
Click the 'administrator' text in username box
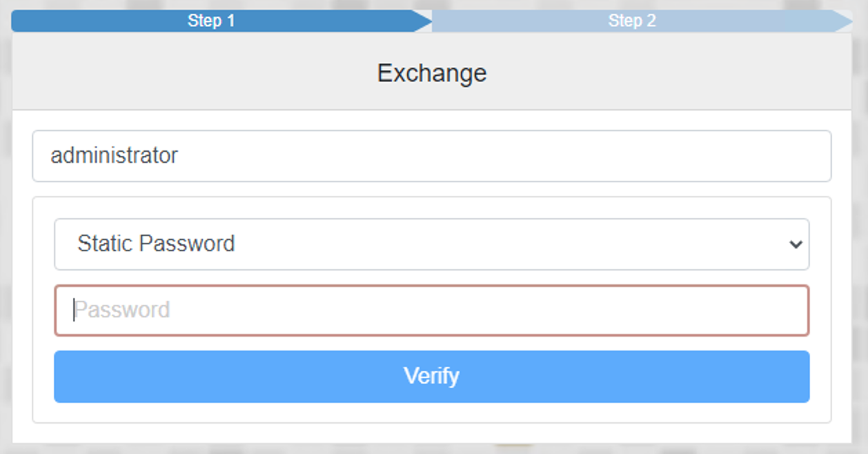coord(114,155)
